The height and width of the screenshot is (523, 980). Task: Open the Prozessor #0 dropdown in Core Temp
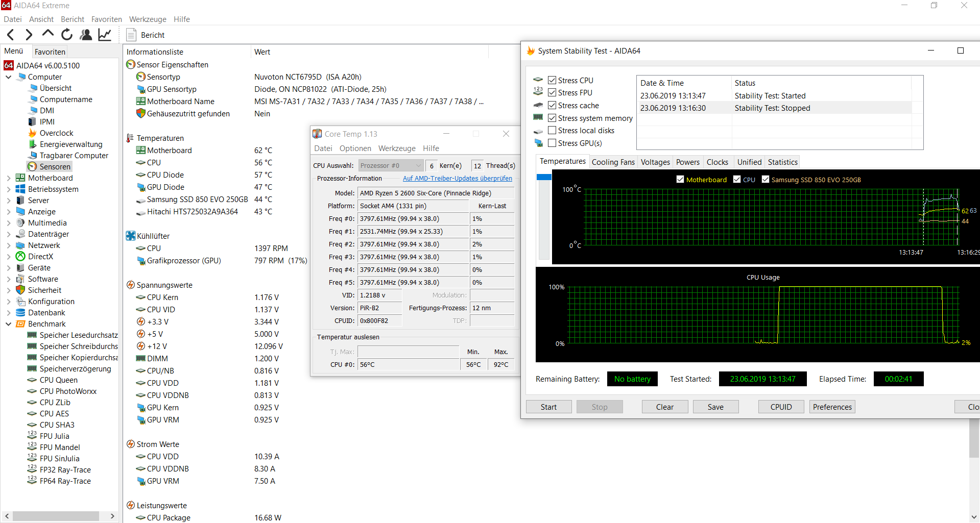point(391,165)
